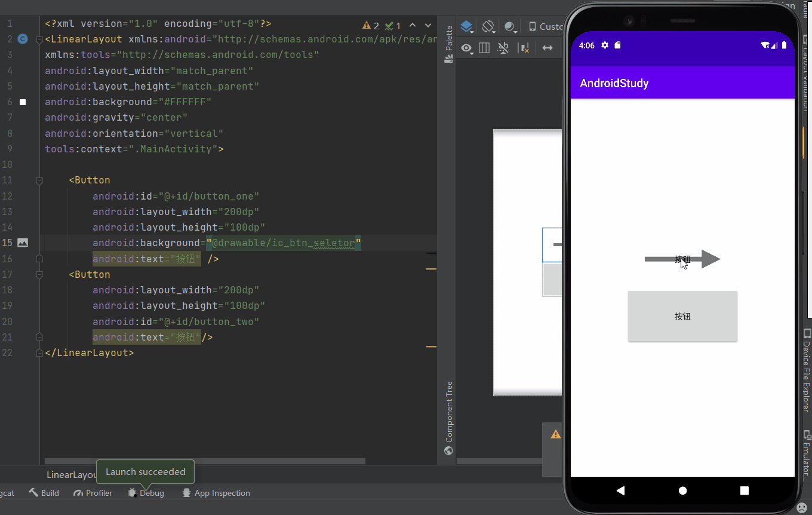This screenshot has height=515, width=812.
Task: Collapse the first Button fold marker on line 11
Action: (39, 180)
